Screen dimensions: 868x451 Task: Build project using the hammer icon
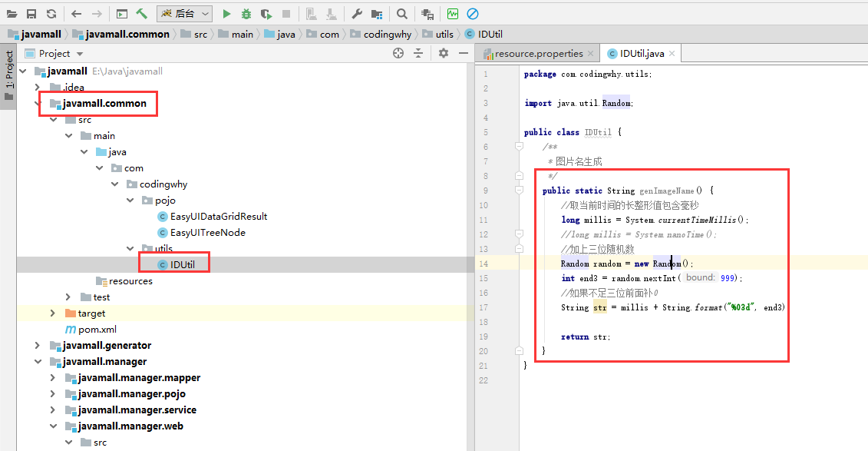click(142, 14)
